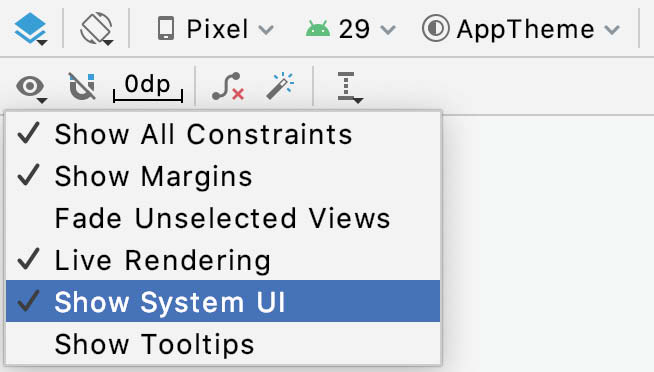Click the Pixel phone device icon
Image resolution: width=654 pixels, height=372 pixels.
(x=166, y=28)
